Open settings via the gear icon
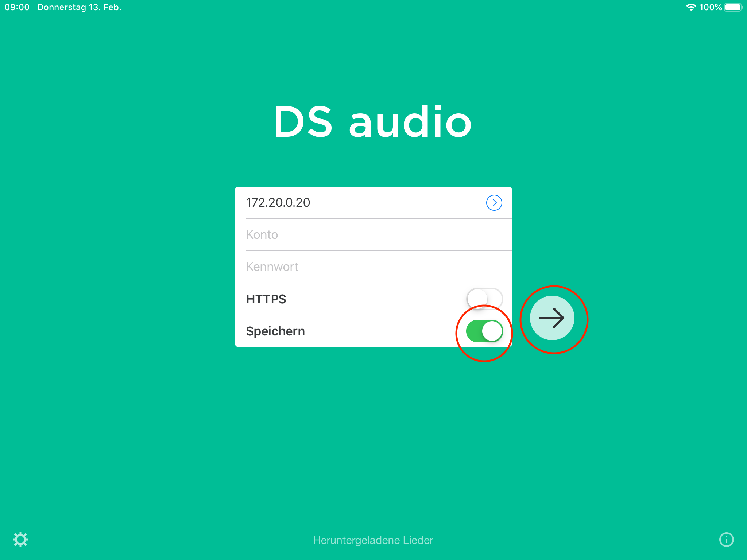 coord(20,540)
